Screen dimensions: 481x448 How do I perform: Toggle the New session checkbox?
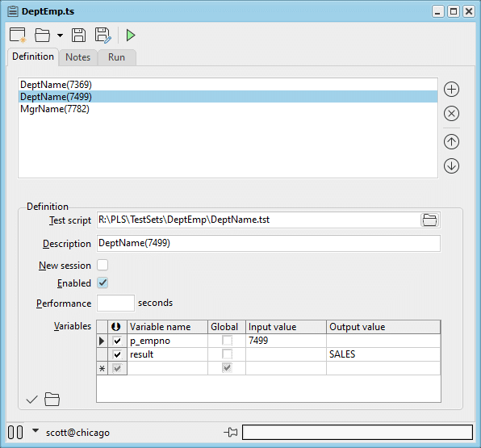click(x=102, y=265)
